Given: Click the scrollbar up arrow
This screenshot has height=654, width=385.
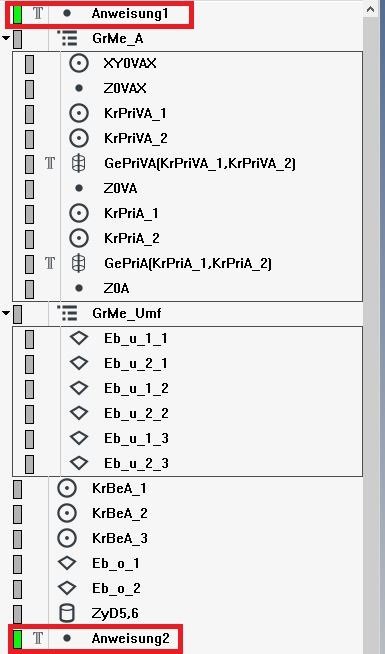Looking at the screenshot, I should [x=370, y=9].
